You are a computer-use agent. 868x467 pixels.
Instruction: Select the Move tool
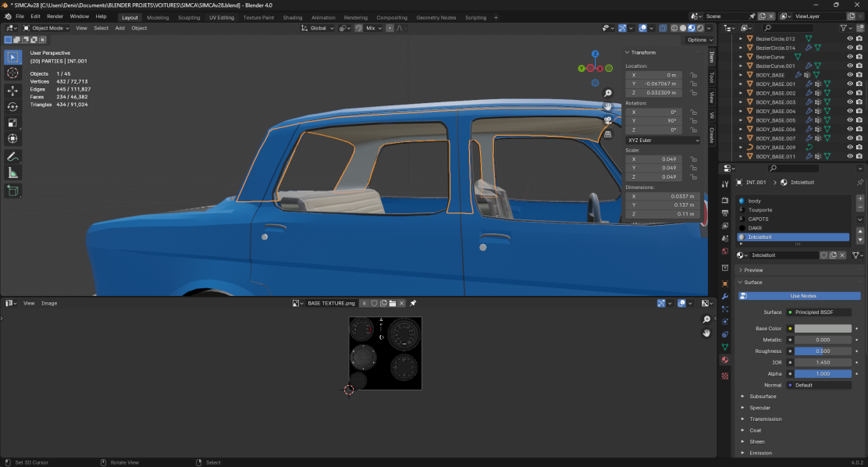[x=12, y=91]
